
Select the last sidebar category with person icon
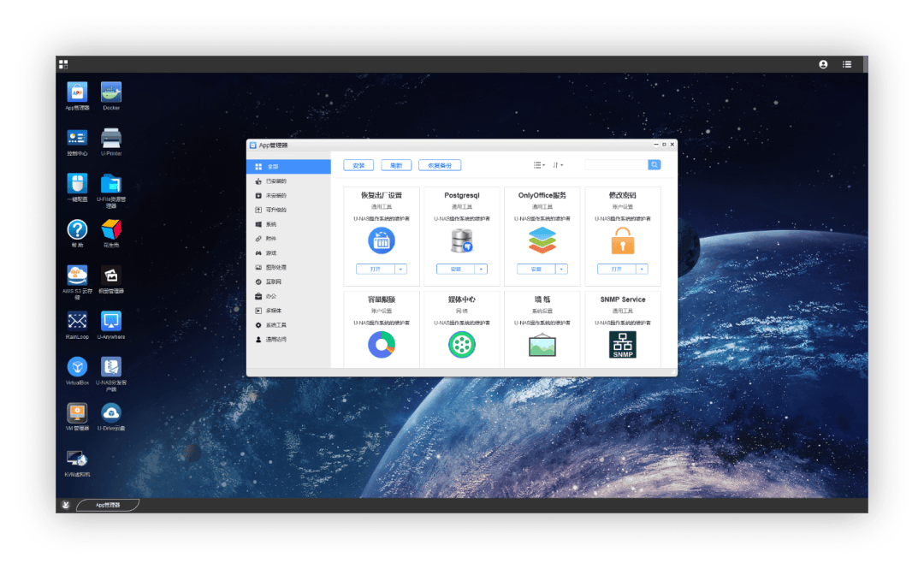pyautogui.click(x=289, y=339)
